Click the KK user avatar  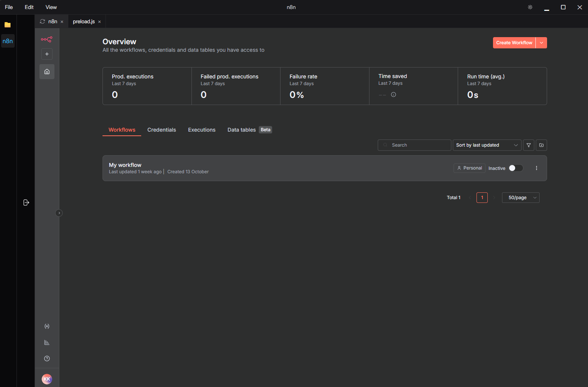(47, 379)
